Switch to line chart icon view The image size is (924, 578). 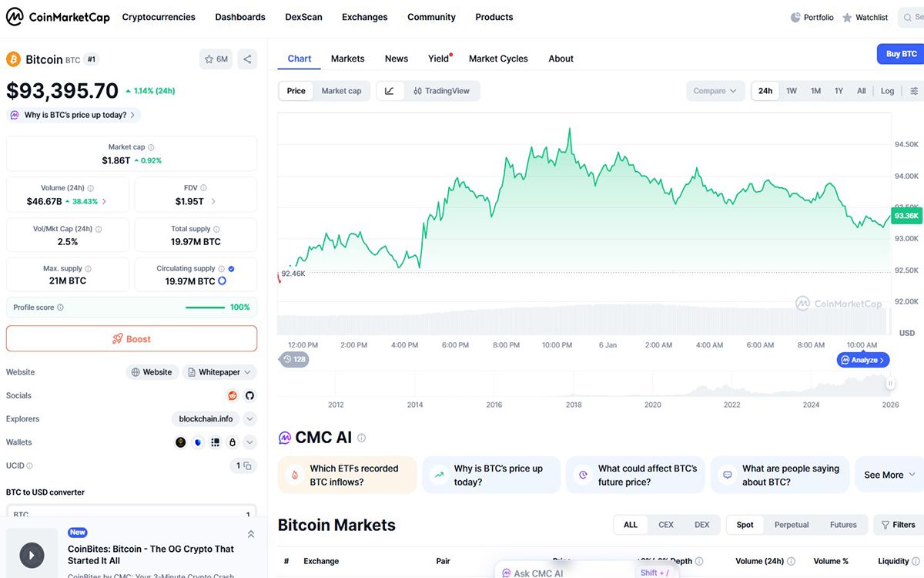[x=390, y=91]
